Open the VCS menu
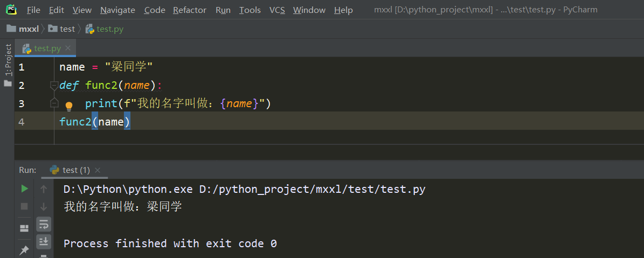The width and height of the screenshot is (644, 258). point(277,10)
